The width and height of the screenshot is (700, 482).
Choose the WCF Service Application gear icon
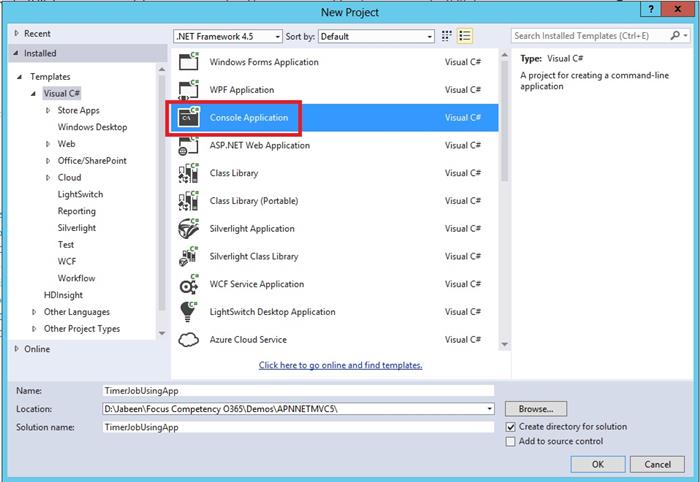[x=188, y=284]
